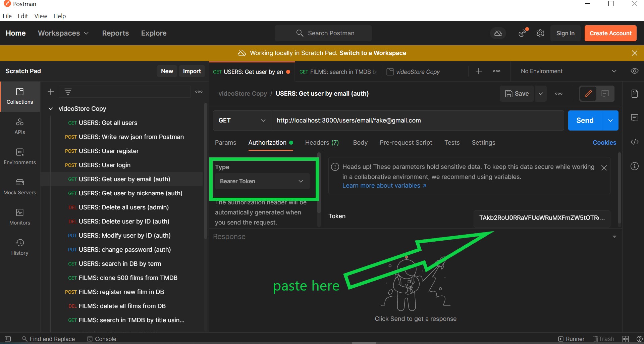Close the Scratch Pad warning banner
The width and height of the screenshot is (644, 344).
[634, 53]
